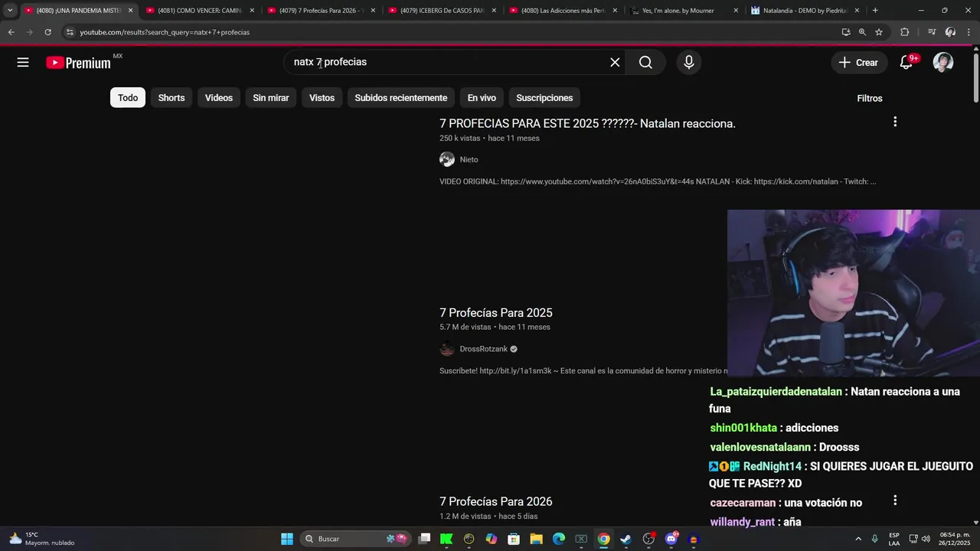
Task: Click the tray microphone icon
Action: point(875,539)
